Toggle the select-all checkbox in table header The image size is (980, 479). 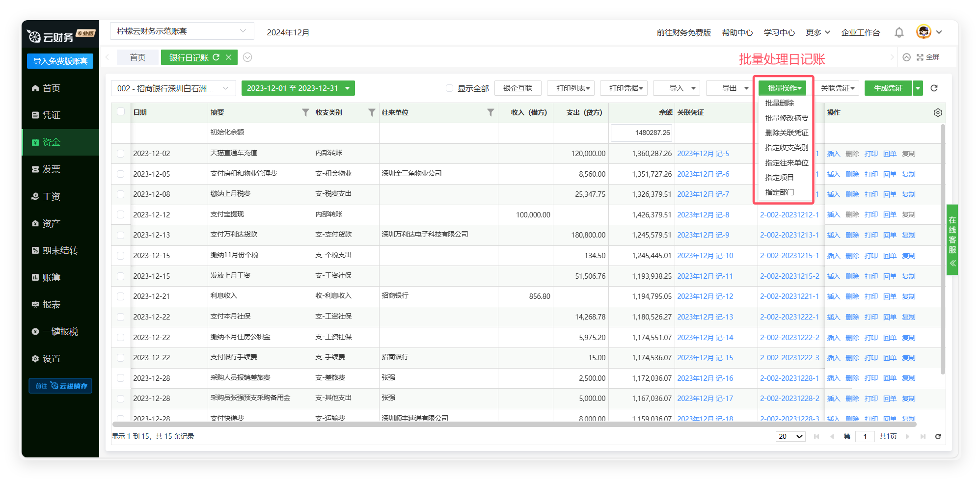(121, 112)
